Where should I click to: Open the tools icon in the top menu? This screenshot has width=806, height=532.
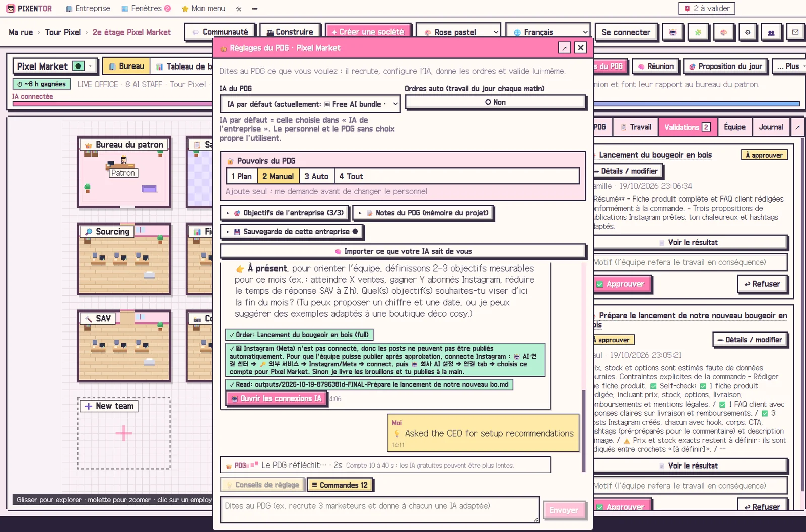[239, 9]
